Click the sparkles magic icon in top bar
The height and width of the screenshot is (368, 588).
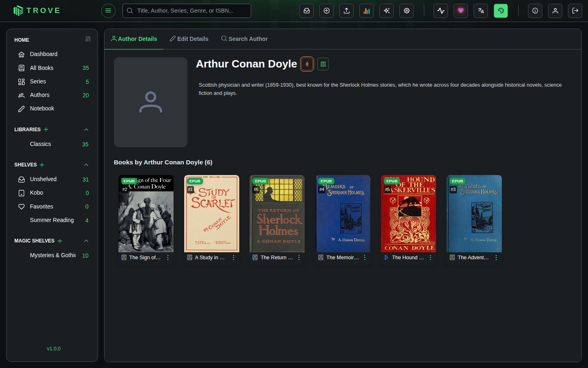point(387,11)
